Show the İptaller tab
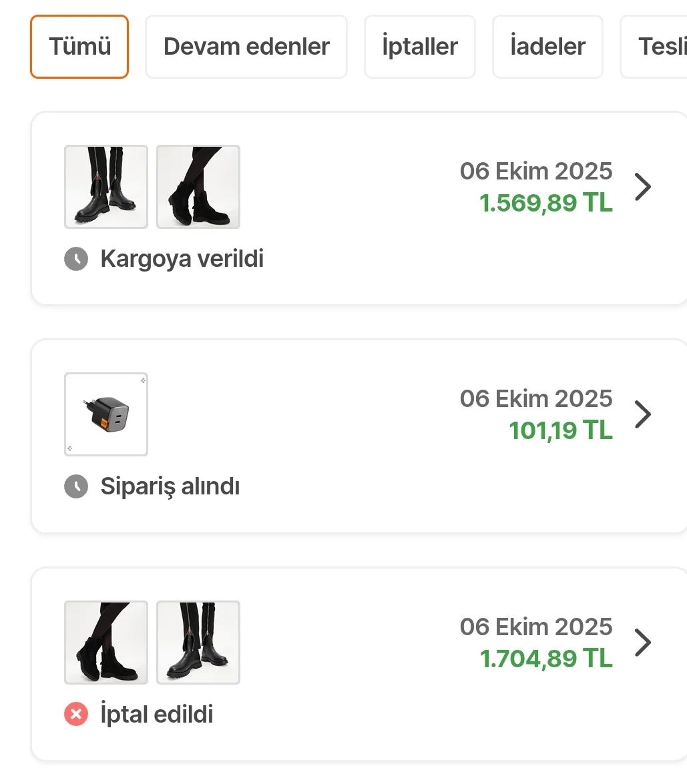The height and width of the screenshot is (784, 687). (x=420, y=47)
